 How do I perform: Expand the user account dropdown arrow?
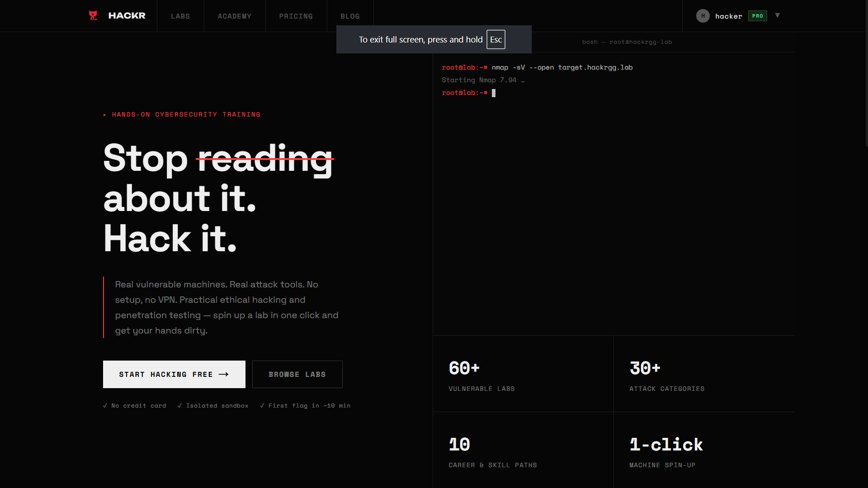tap(778, 15)
